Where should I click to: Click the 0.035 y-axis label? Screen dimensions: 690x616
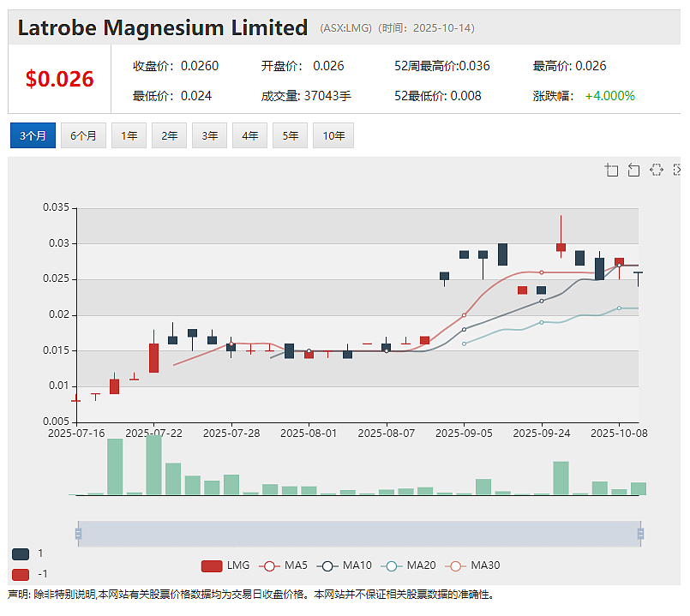pyautogui.click(x=56, y=207)
